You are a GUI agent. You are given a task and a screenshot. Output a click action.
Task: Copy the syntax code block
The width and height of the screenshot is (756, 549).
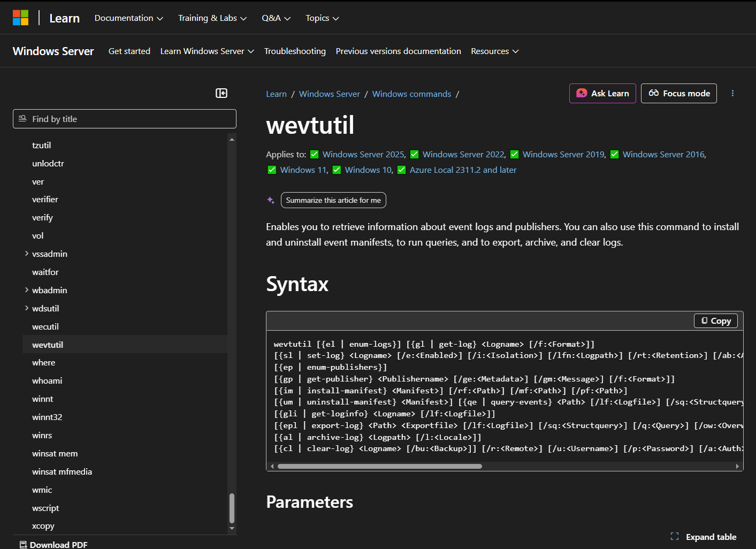[x=716, y=321]
